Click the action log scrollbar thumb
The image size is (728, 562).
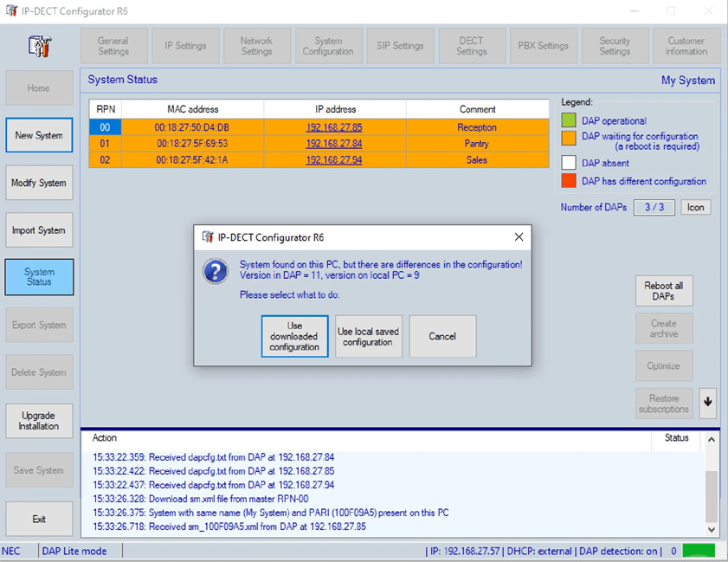coord(712,496)
